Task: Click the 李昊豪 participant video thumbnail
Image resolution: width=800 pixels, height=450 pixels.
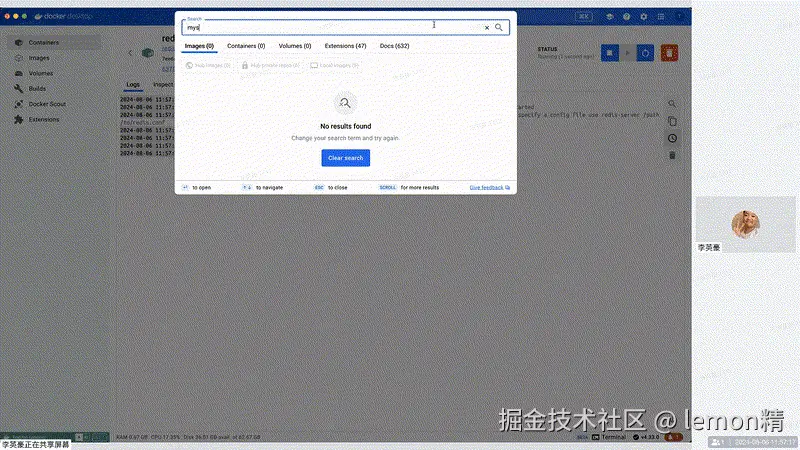Action: (x=745, y=224)
